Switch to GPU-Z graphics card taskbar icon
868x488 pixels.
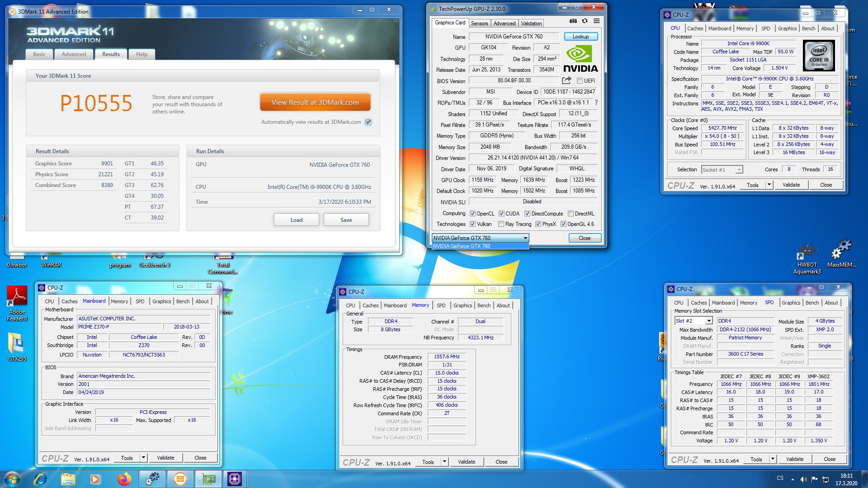pos(208,479)
